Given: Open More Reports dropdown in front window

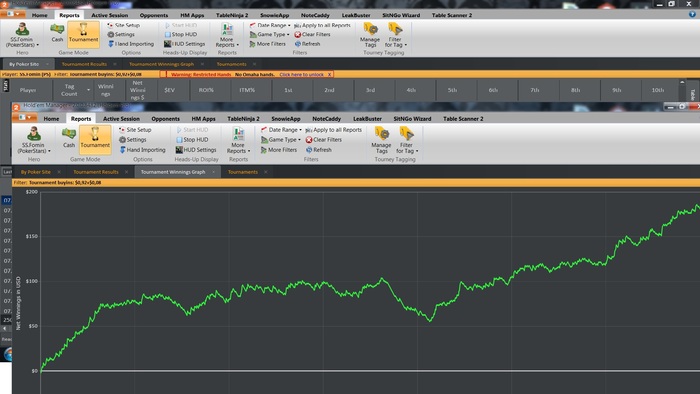Looking at the screenshot, I should 238,140.
